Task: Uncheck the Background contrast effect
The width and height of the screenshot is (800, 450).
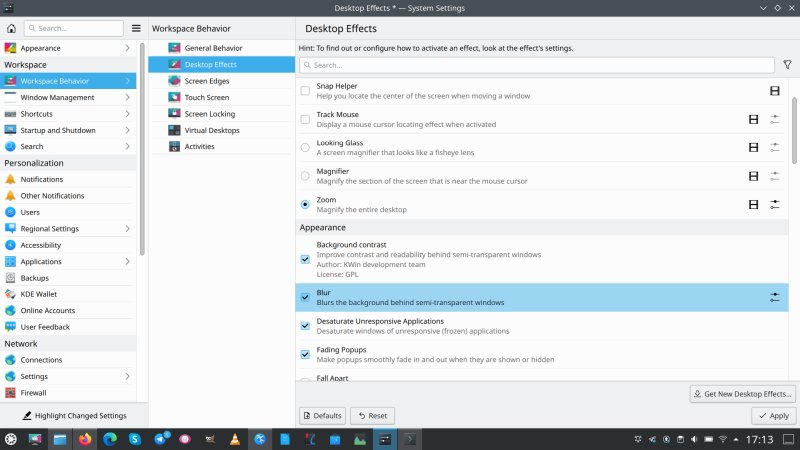Action: (x=305, y=259)
